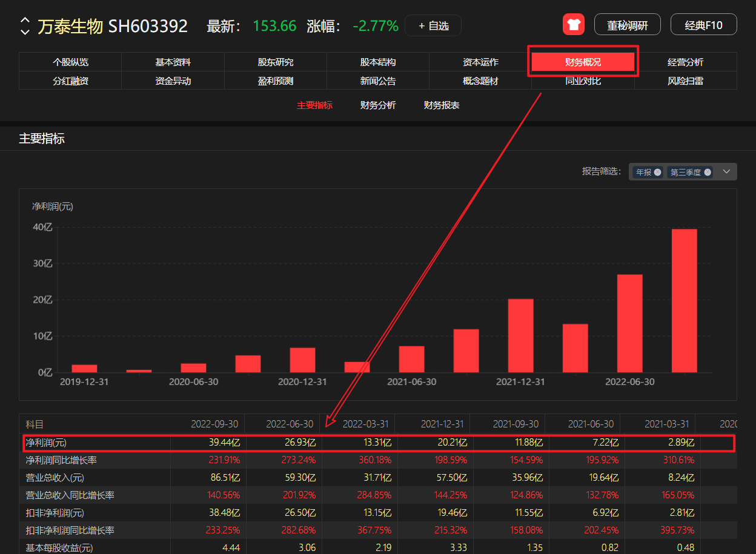Screen dimensions: 756x554
Task: Open the 新闻公告 tab
Action: pos(378,81)
